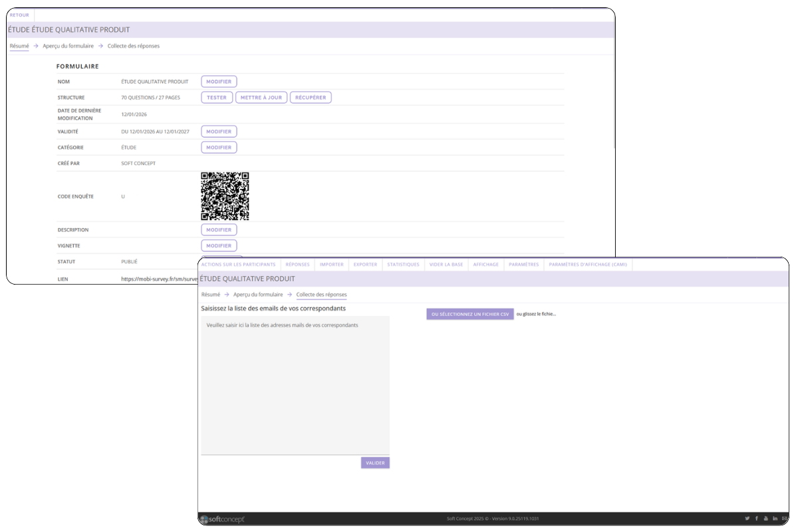Click Modifier next to the survey name
This screenshot has width=798, height=532.
[x=219, y=81]
